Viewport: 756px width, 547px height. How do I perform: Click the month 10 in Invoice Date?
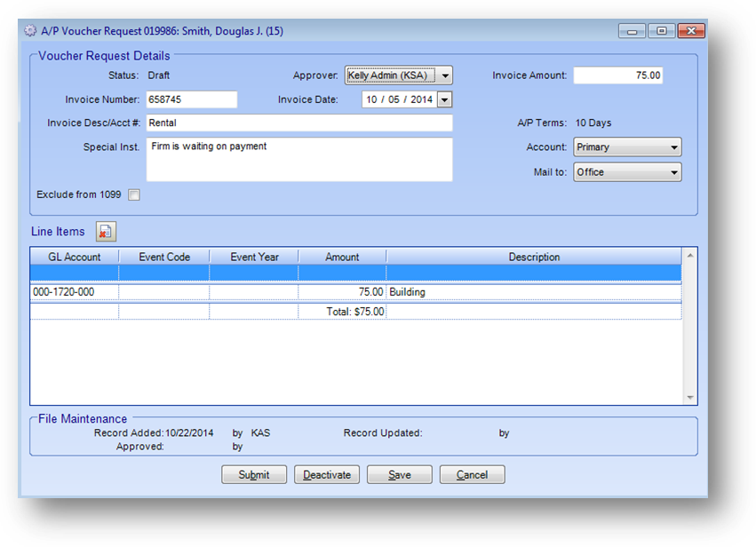371,99
